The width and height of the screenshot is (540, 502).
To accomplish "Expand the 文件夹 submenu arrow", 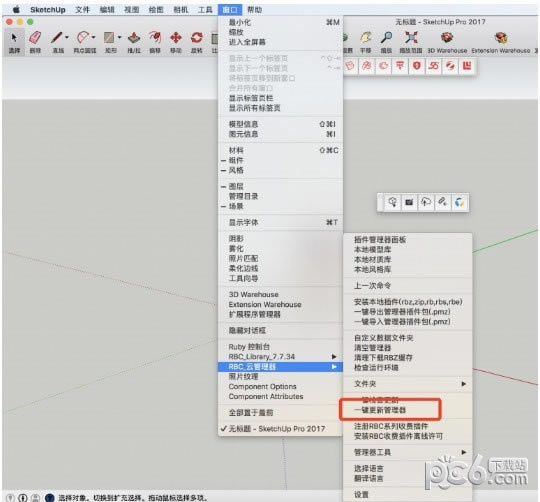I will tap(464, 384).
